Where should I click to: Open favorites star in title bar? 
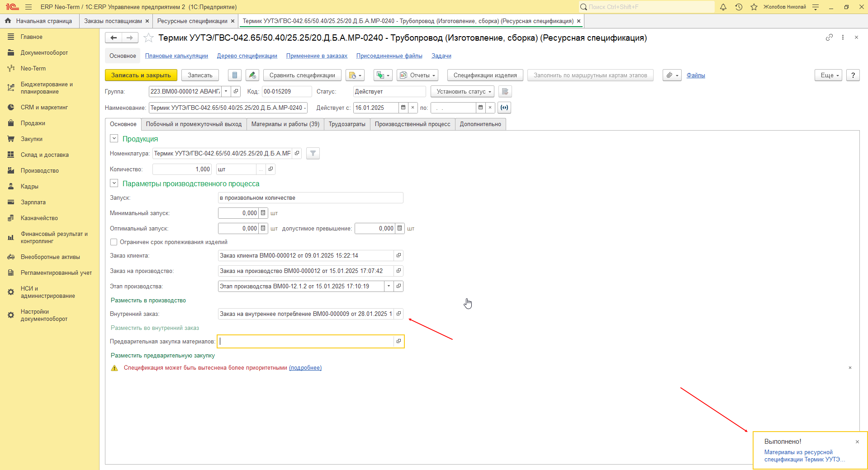tap(754, 7)
